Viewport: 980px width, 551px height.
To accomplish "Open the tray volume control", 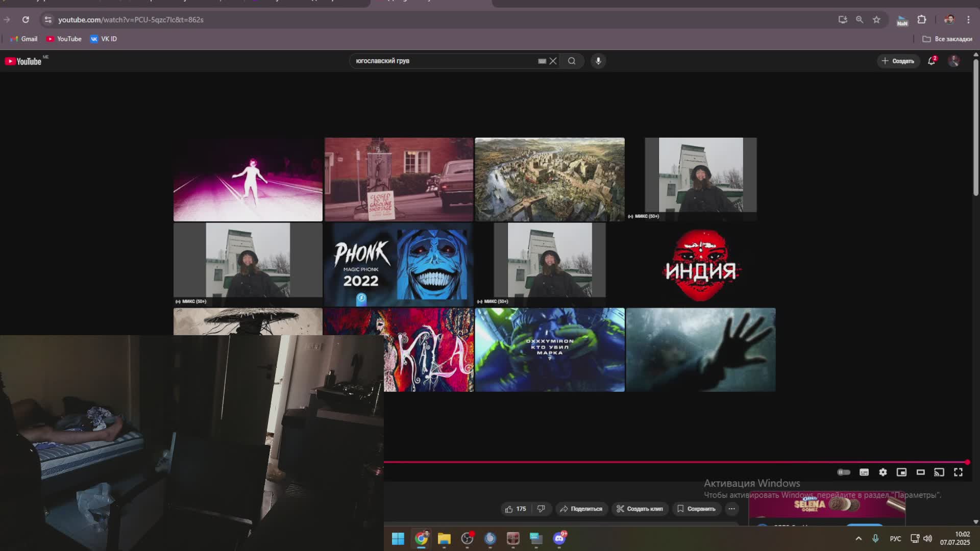I will [x=928, y=538].
